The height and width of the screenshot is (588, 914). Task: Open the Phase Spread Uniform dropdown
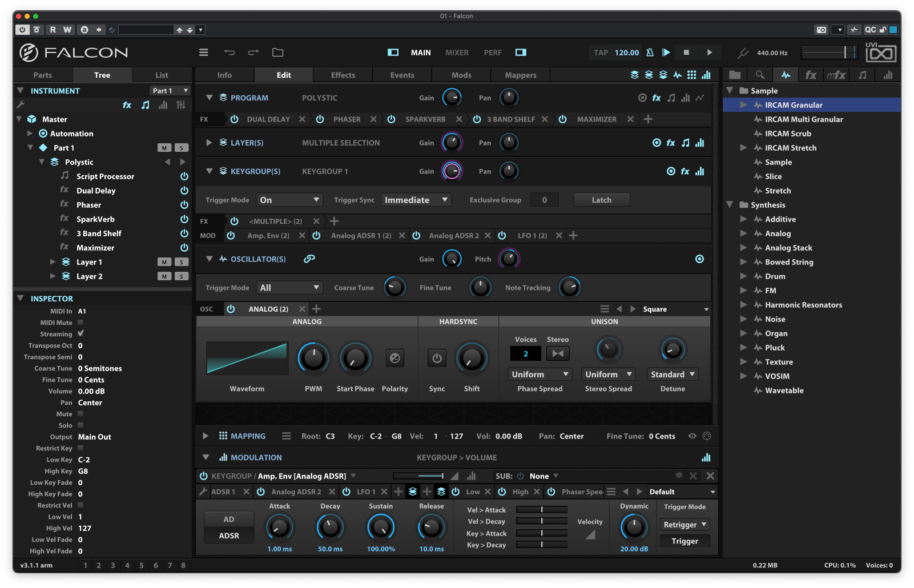[x=540, y=374]
